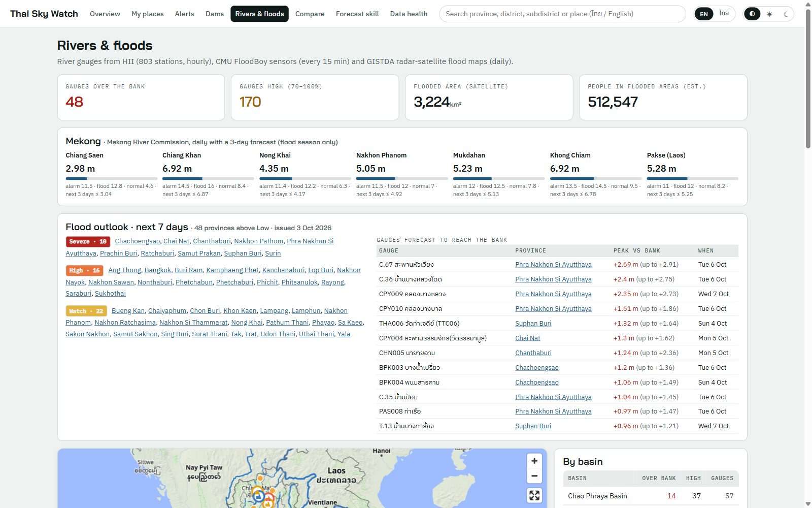Open Suphan Buri link in THA006 row
The width and height of the screenshot is (812, 508).
(533, 324)
